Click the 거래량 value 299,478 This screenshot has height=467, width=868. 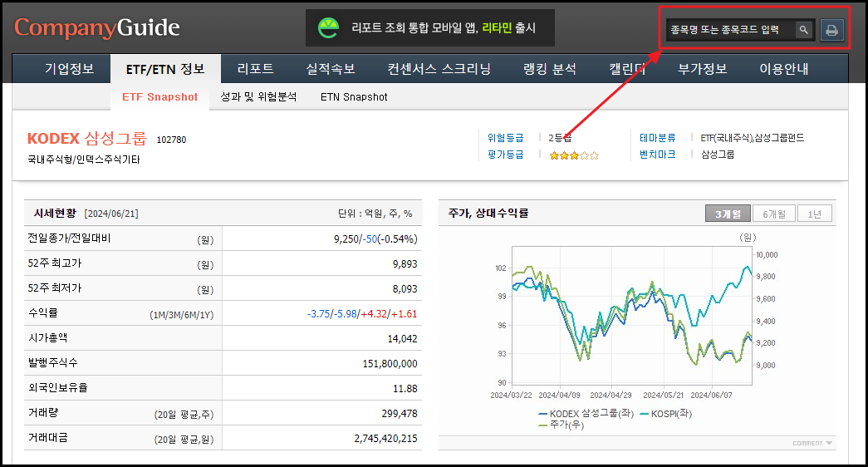coord(400,413)
